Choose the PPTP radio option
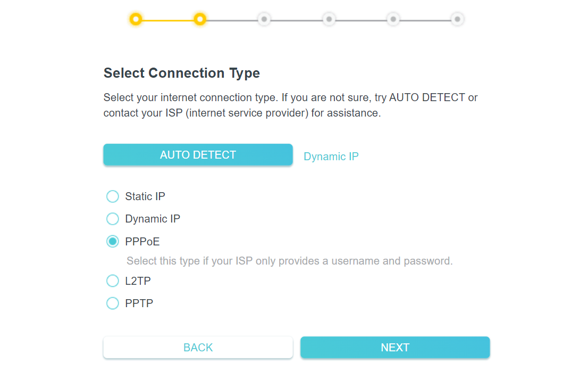 coord(113,303)
